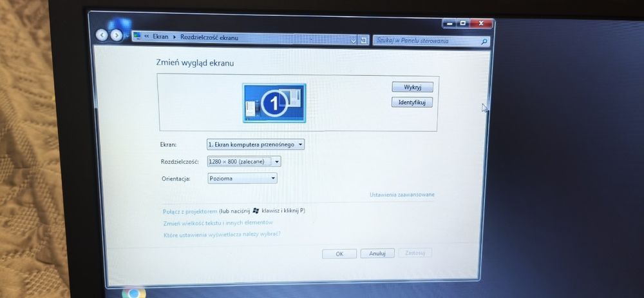Image resolution: width=644 pixels, height=298 pixels.
Task: Click the Orientacja: label
Action: pyautogui.click(x=176, y=179)
